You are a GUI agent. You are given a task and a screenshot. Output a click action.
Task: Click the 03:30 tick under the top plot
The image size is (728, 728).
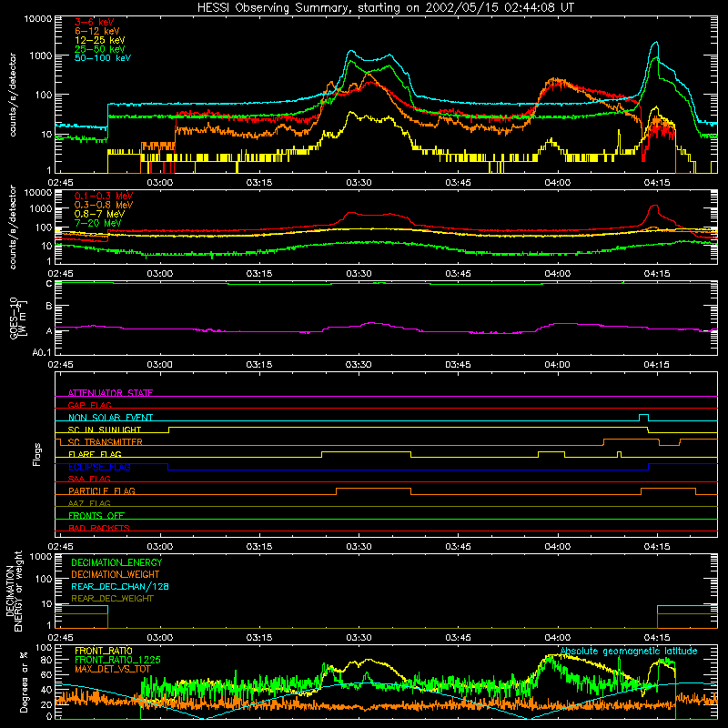(x=359, y=183)
